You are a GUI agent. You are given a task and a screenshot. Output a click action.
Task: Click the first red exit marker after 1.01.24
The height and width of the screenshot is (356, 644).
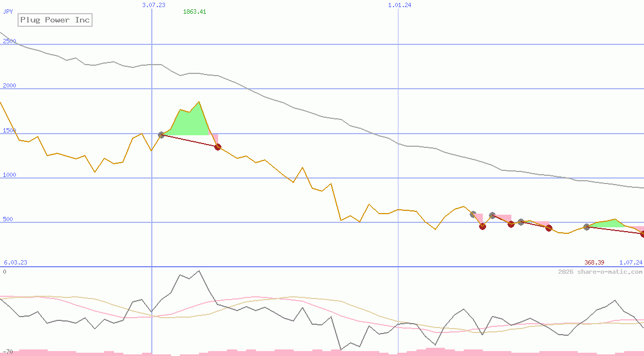[482, 226]
